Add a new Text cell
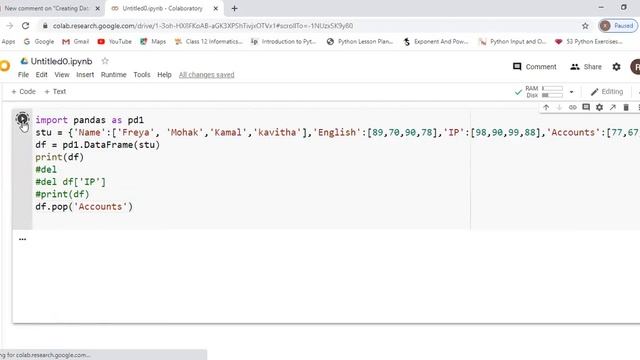Screen dimensions: 640x360 pyautogui.click(x=55, y=91)
